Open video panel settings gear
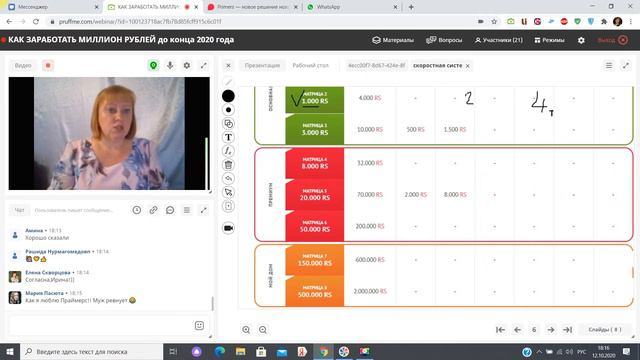The image size is (640, 360). [x=187, y=65]
